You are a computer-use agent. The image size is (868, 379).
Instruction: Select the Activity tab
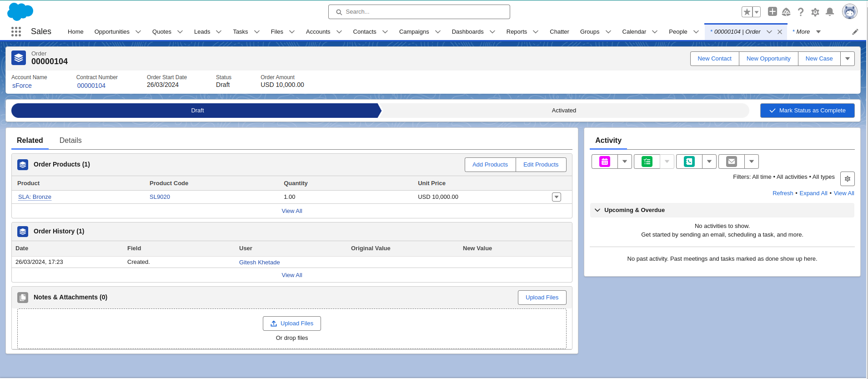tap(608, 141)
